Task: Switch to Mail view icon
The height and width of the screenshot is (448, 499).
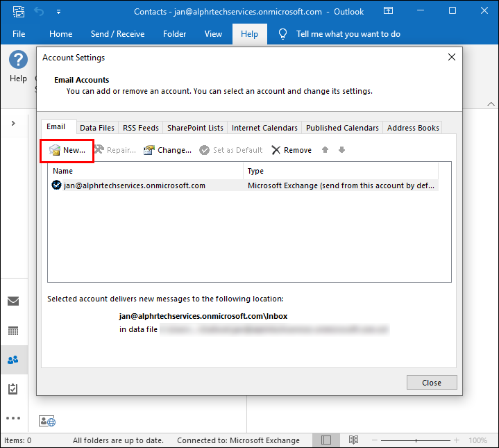Action: 13,301
